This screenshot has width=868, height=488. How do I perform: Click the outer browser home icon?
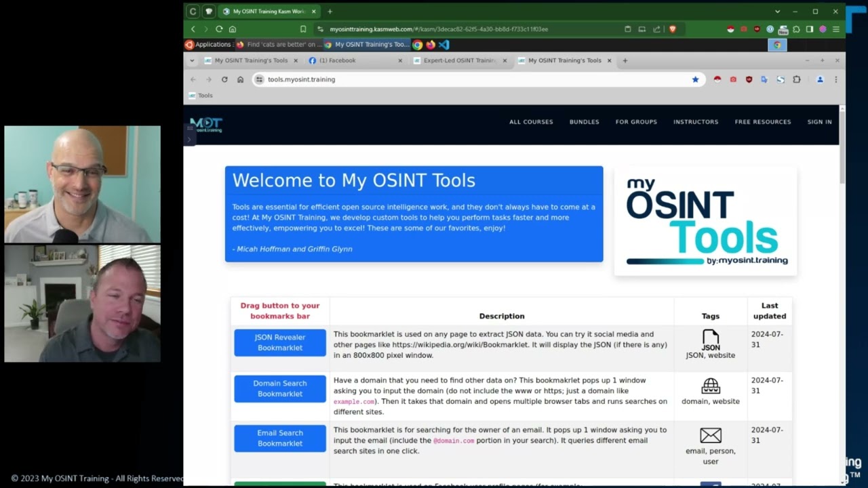pyautogui.click(x=233, y=29)
